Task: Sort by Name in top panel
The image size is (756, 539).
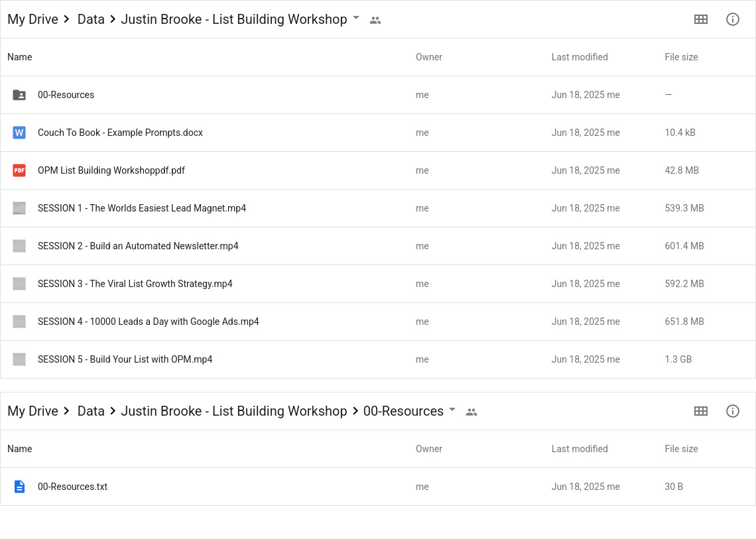Action: point(20,57)
